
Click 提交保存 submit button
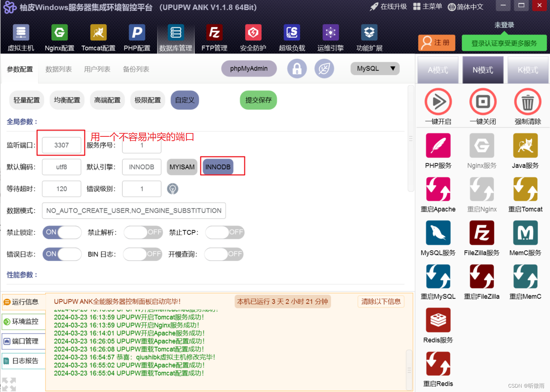click(x=258, y=100)
